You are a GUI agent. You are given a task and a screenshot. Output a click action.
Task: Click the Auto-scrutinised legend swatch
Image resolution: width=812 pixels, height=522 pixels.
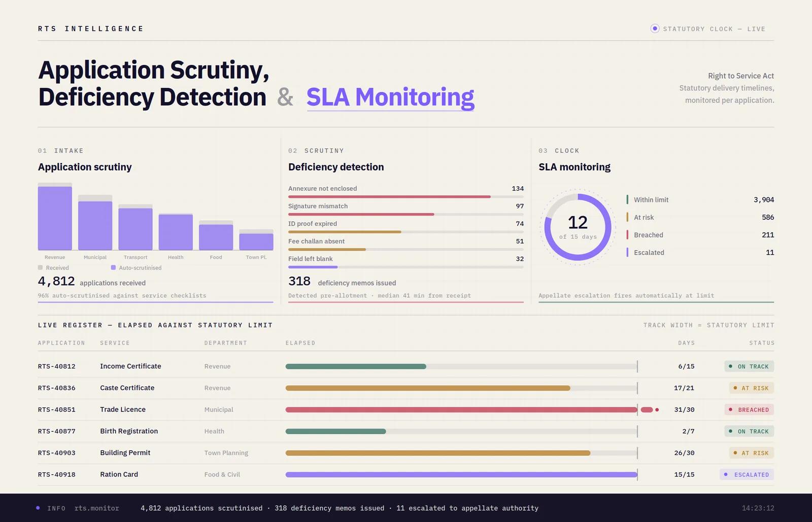[113, 267]
